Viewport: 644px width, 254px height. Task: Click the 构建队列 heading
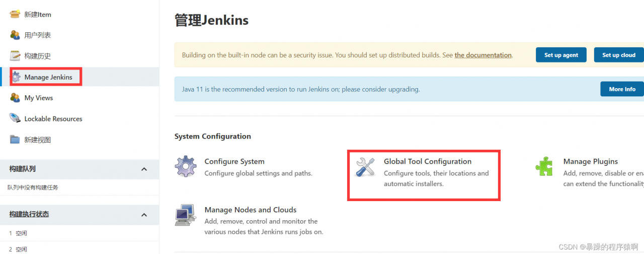click(x=22, y=169)
